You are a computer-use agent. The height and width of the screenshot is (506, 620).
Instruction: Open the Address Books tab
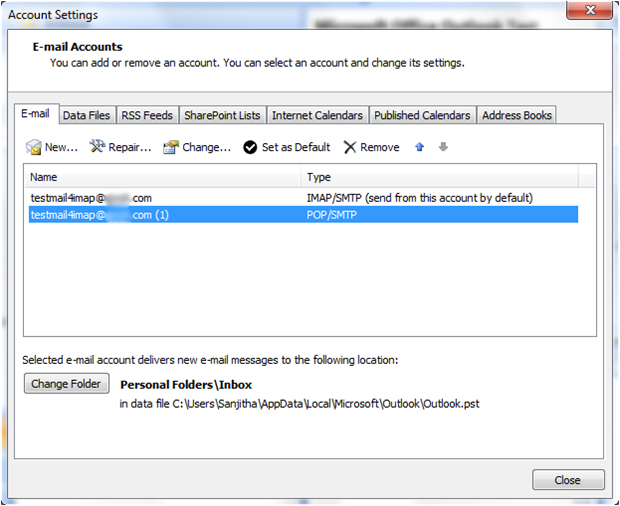coord(517,115)
